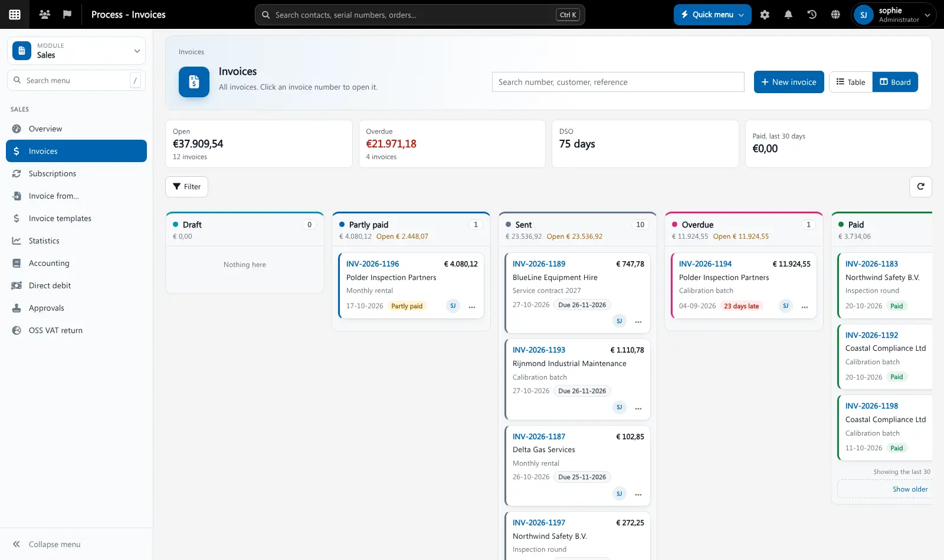944x560 pixels.
Task: Open more options on INV-2026-1187 card
Action: [x=638, y=495]
